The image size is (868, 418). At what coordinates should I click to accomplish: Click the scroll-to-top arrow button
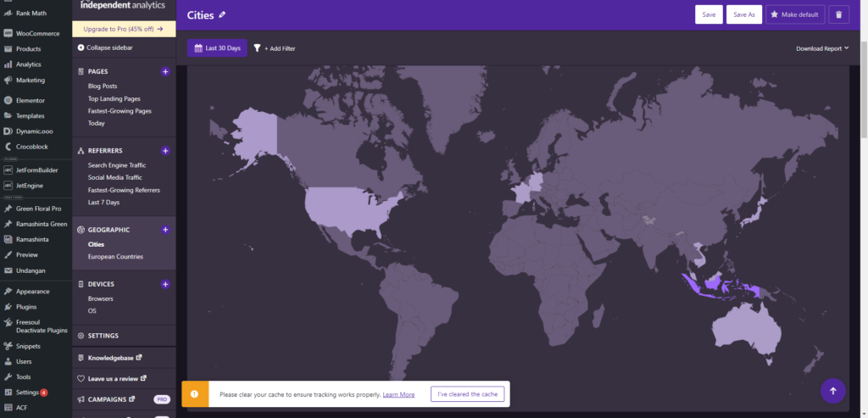point(832,391)
